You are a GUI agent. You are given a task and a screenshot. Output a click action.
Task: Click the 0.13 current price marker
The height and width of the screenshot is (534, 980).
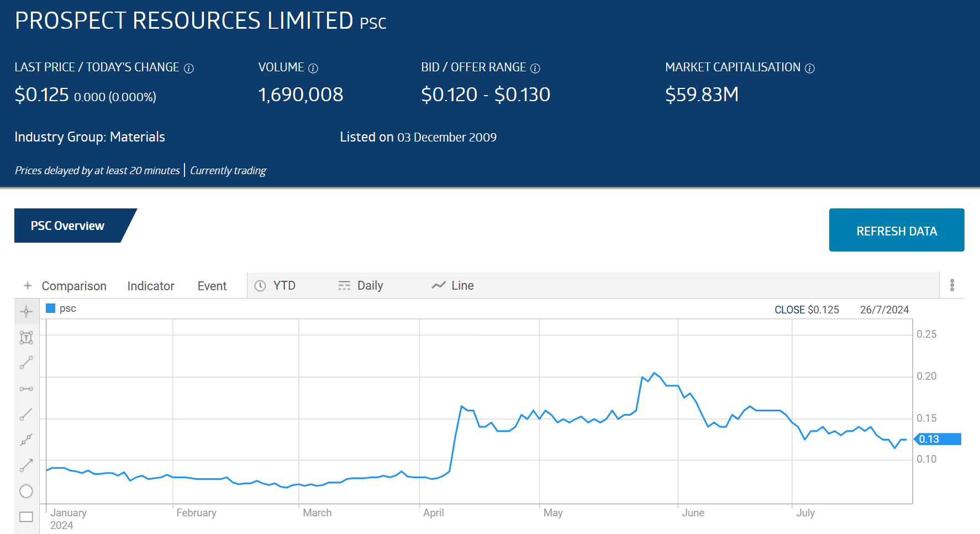(938, 439)
